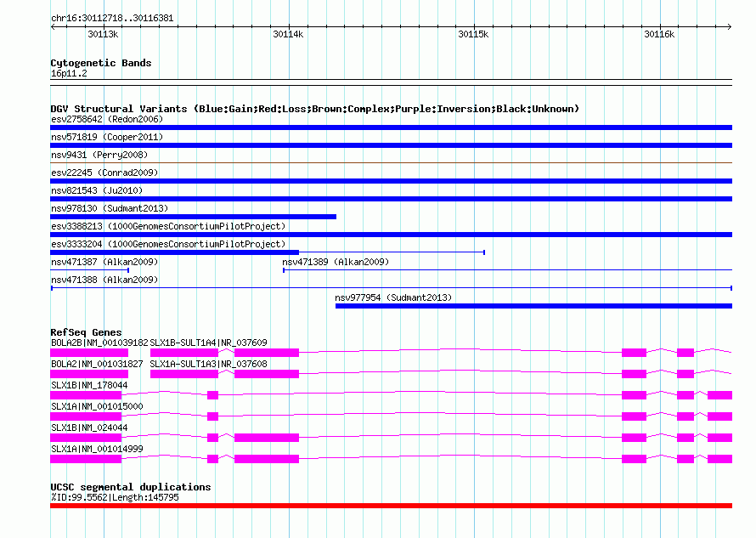The height and width of the screenshot is (538, 756).
Task: Select variant nsv9431 (Perry2008) label
Action: 99,155
